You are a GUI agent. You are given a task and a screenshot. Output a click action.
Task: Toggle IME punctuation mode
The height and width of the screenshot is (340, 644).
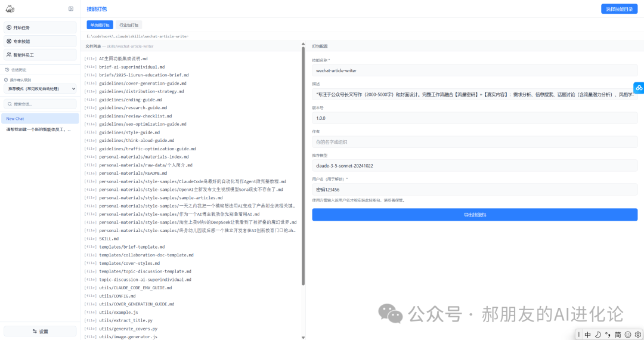click(608, 335)
